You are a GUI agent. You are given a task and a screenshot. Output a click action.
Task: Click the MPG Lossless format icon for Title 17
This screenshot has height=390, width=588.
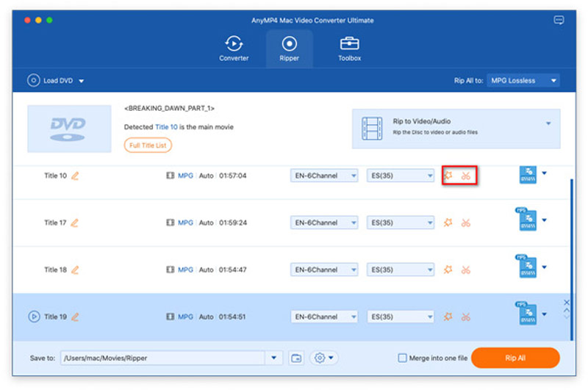click(x=526, y=219)
